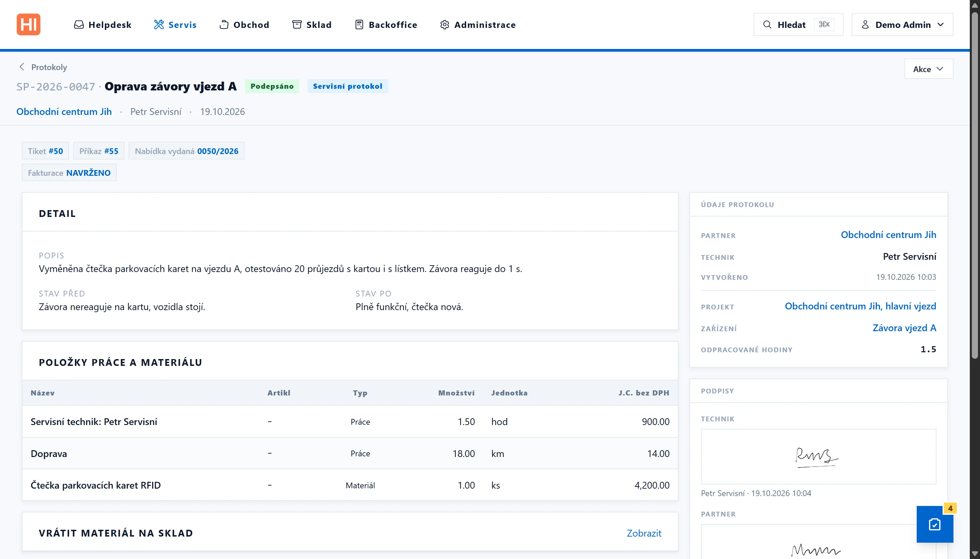Click the Sklad archive box icon
Screen dimensions: 980x559
297,24
